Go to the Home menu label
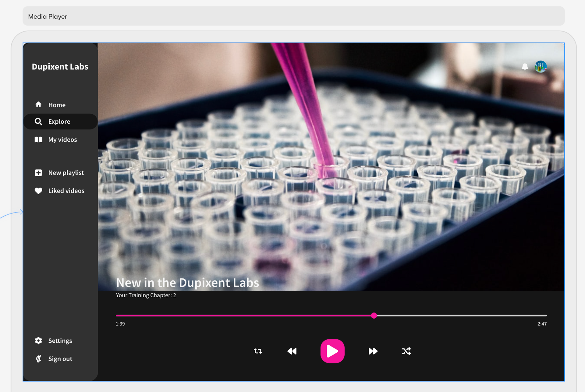585x392 pixels. [57, 105]
